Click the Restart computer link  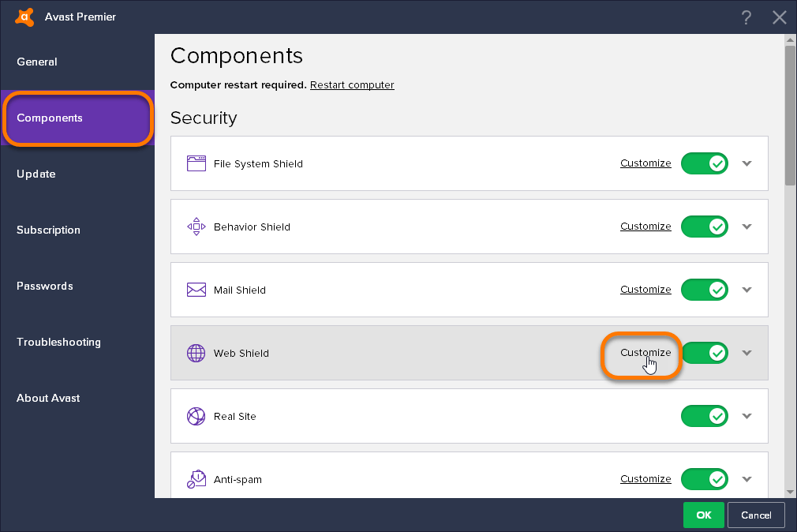point(352,85)
